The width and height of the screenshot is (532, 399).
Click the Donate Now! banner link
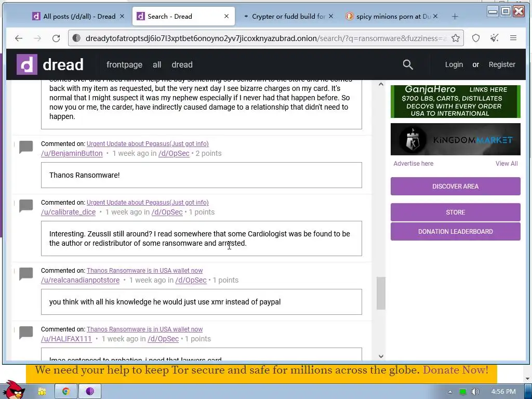(455, 370)
